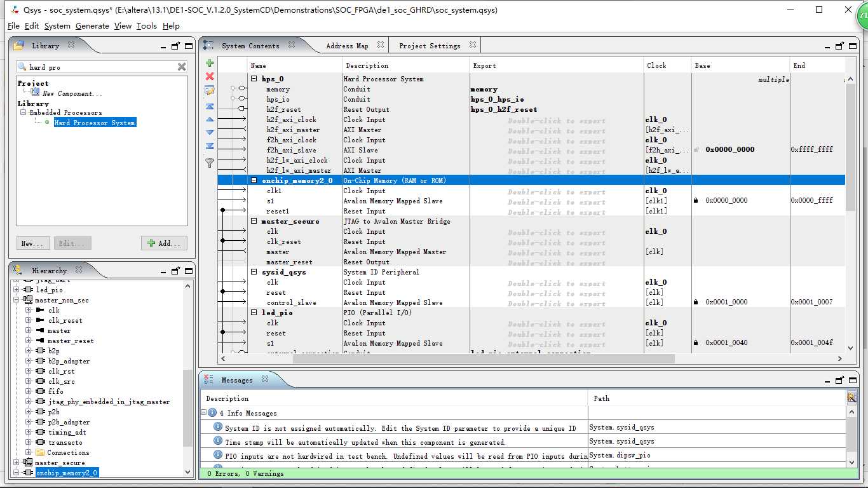Collapse the sysid_qsys component row
The width and height of the screenshot is (868, 488).
[254, 272]
